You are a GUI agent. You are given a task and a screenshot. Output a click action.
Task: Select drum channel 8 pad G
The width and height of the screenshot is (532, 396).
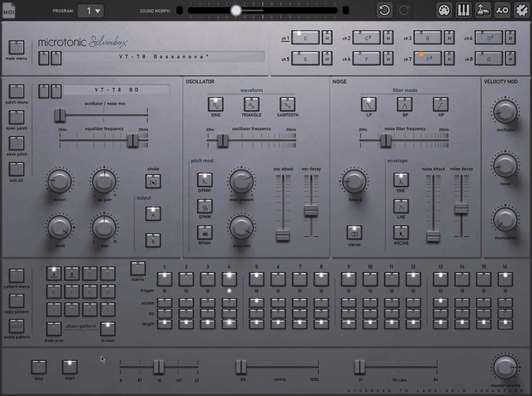tap(488, 59)
